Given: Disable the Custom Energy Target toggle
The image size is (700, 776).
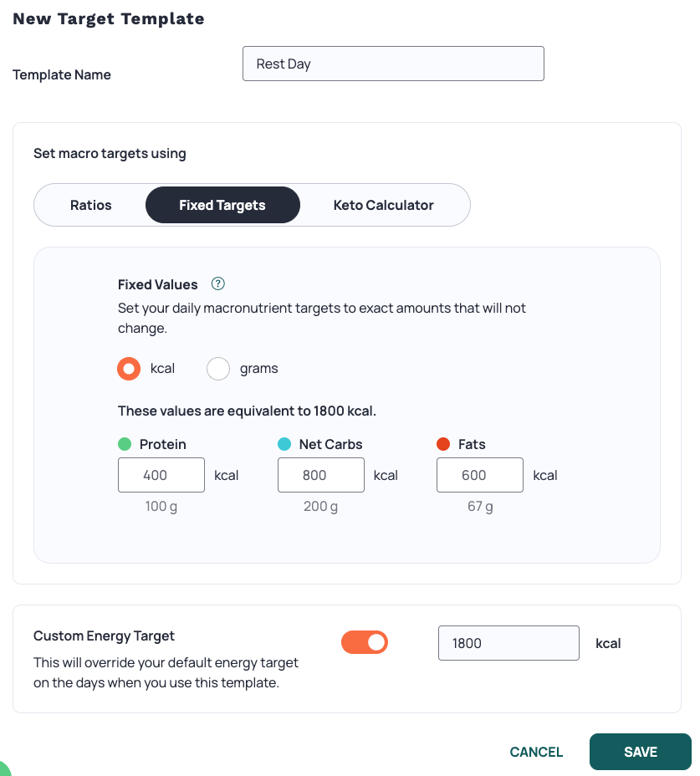Looking at the screenshot, I should coord(365,642).
